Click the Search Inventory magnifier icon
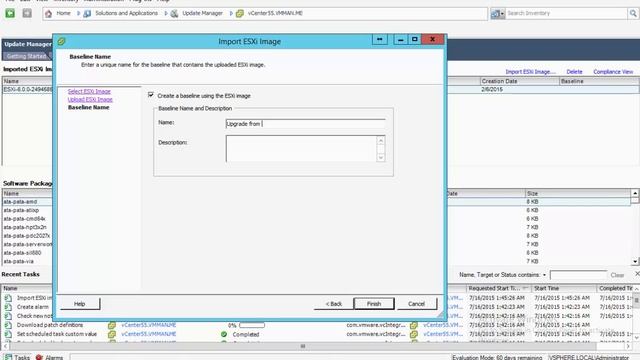640x360 pixels. coord(633,13)
